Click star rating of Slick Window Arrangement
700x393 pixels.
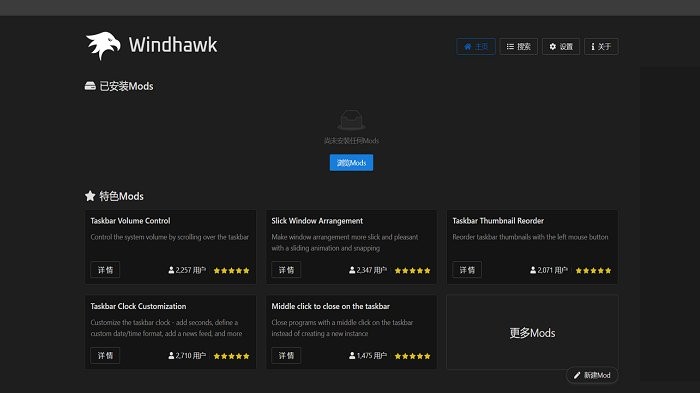[x=412, y=270]
